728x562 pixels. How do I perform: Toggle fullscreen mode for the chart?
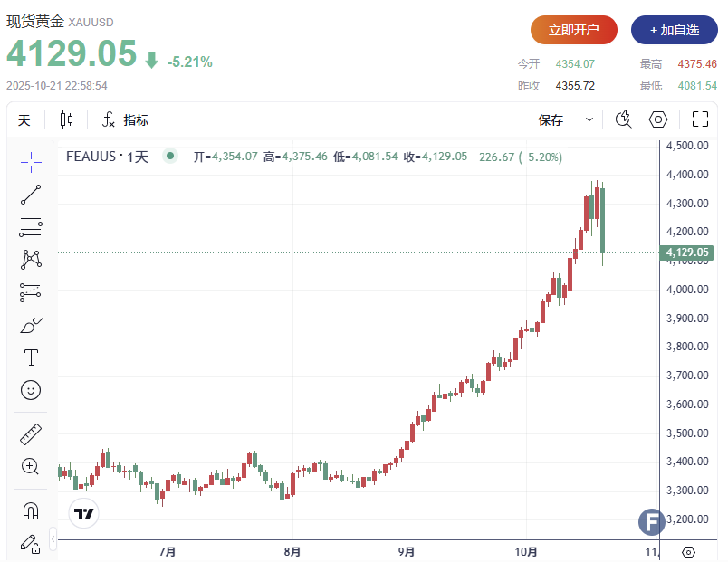pos(700,119)
